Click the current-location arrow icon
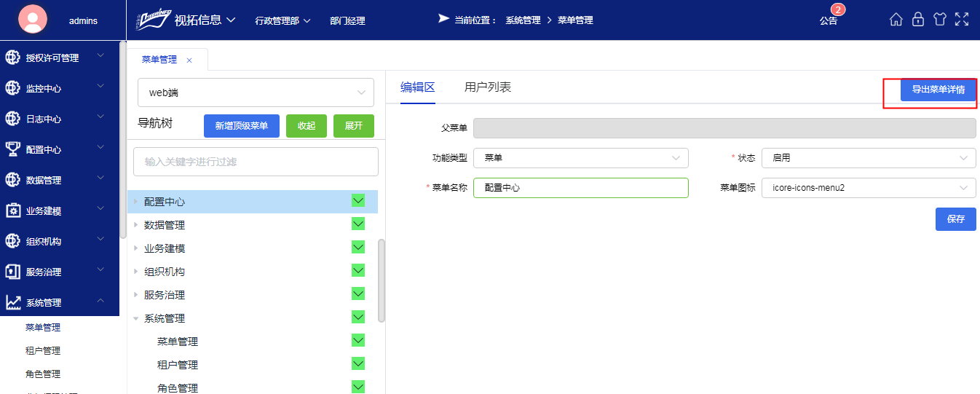This screenshot has height=394, width=980. 443,19
